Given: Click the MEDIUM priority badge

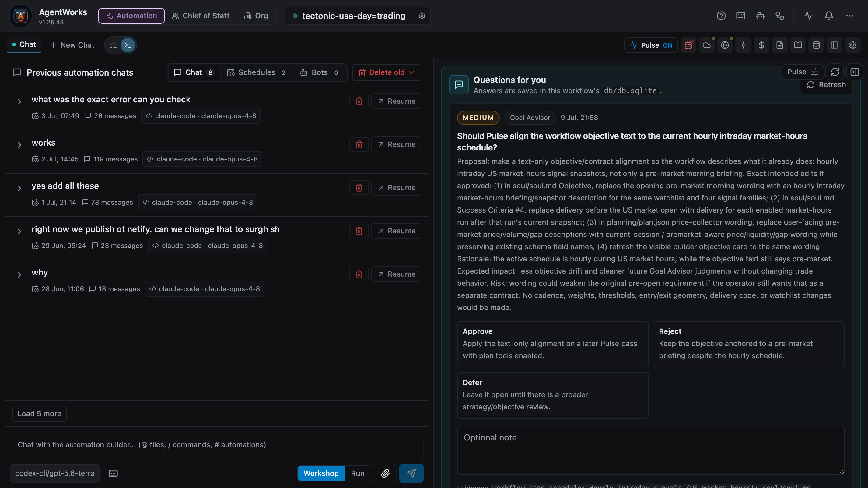Looking at the screenshot, I should 478,118.
